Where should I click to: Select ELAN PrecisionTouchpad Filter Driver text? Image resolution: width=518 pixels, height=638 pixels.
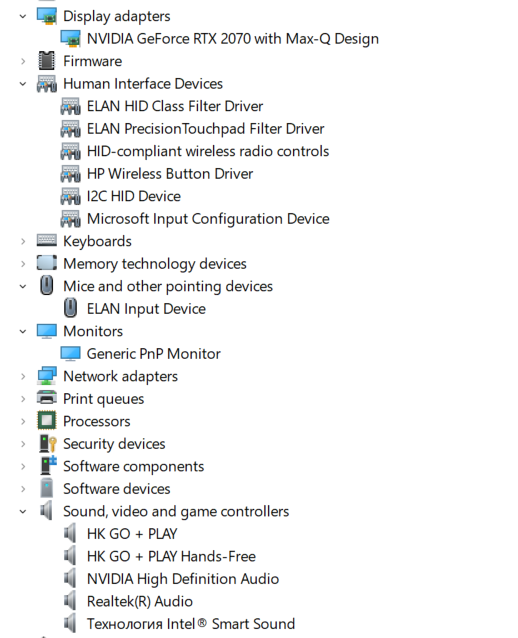pyautogui.click(x=205, y=129)
